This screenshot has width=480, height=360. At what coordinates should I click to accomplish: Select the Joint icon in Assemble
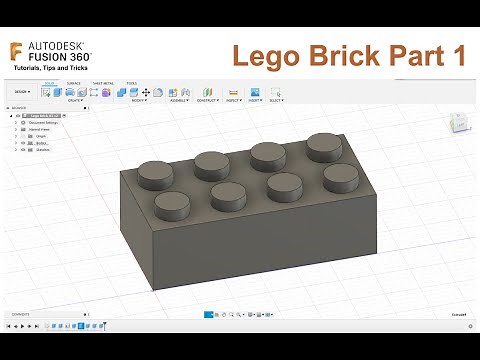(185, 92)
